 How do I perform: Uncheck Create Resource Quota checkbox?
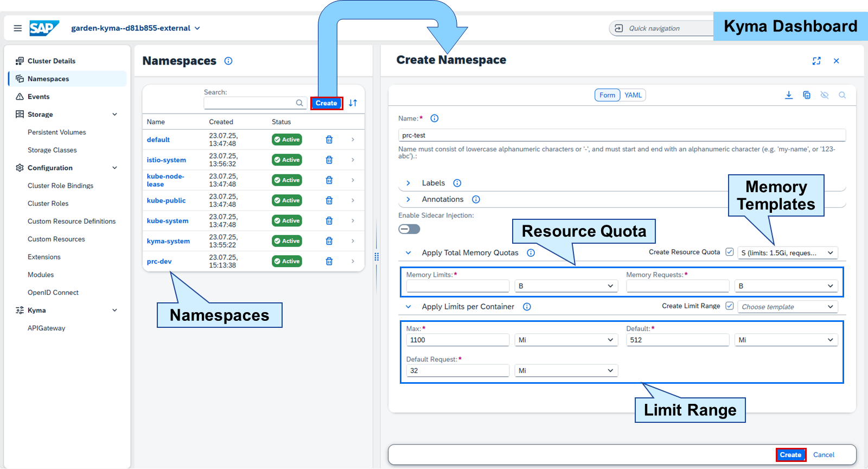coord(730,252)
